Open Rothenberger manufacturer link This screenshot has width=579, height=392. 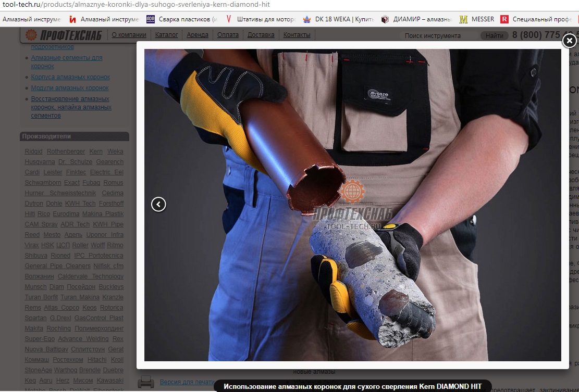tap(66, 151)
